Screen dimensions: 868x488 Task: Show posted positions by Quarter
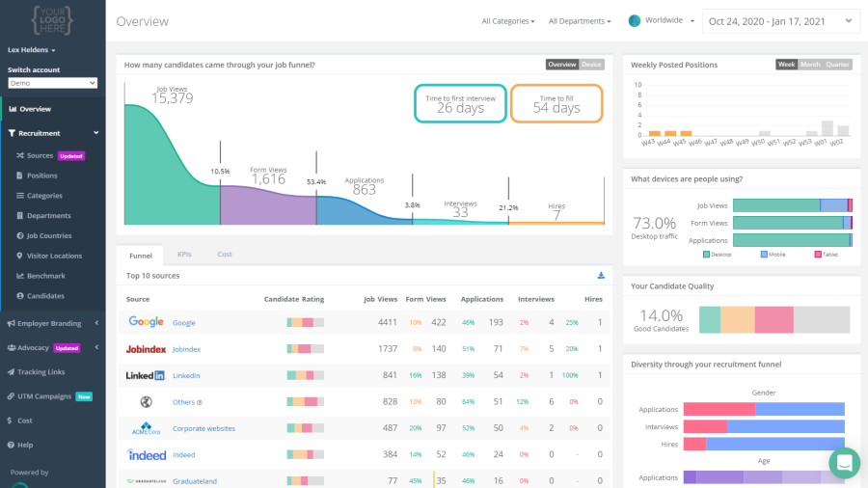837,65
